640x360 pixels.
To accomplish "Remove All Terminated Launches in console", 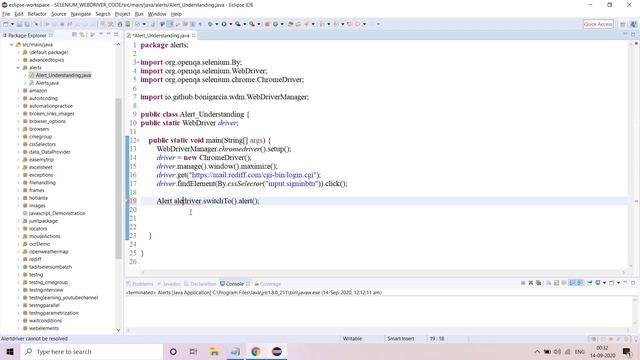I will click(539, 283).
